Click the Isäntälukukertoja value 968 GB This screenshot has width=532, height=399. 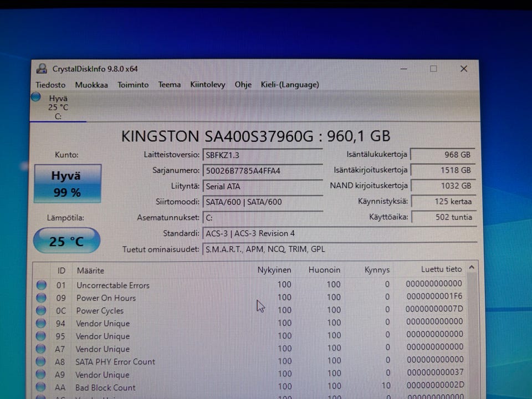click(442, 155)
